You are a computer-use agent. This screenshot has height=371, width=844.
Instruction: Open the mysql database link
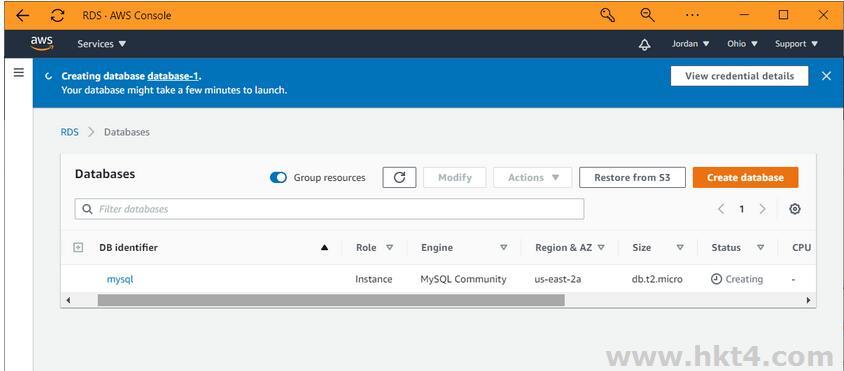click(120, 279)
